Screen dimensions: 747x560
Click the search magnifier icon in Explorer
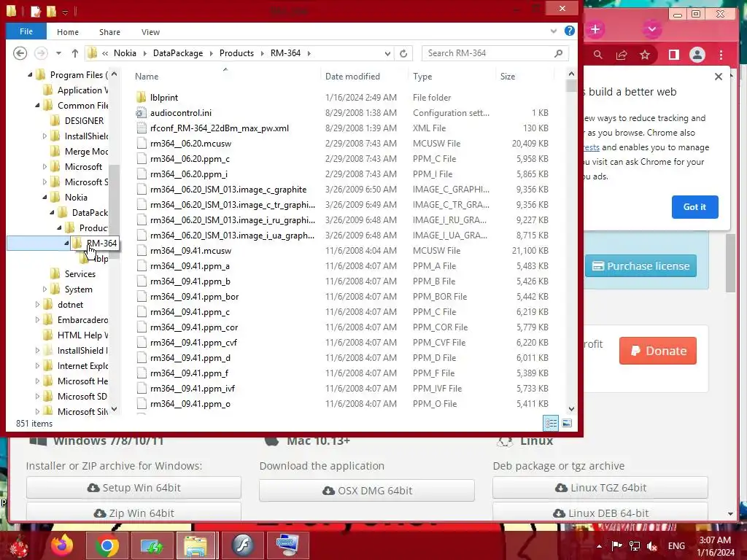click(x=558, y=52)
